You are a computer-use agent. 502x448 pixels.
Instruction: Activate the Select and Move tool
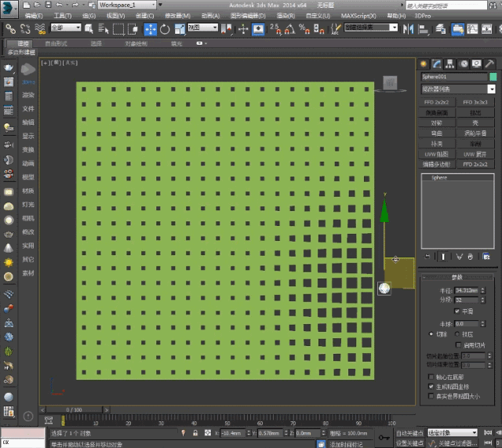pos(150,30)
